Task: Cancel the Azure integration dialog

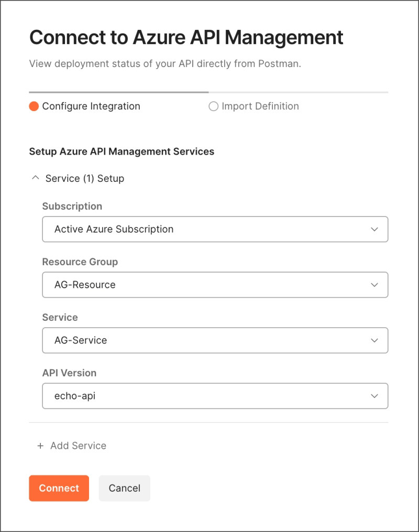Action: tap(124, 488)
